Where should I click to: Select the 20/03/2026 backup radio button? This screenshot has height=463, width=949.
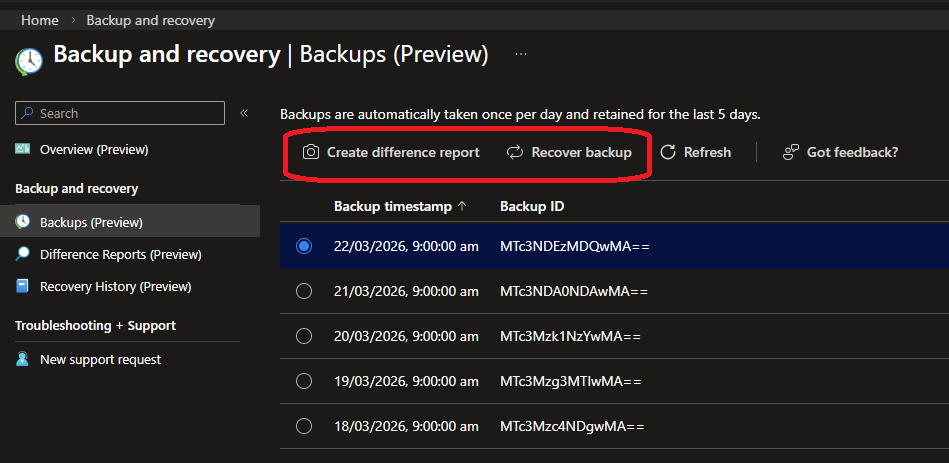pos(304,336)
